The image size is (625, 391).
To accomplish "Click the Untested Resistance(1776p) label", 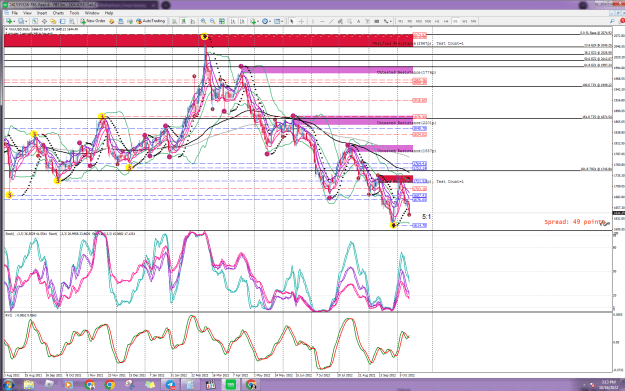I will pos(406,73).
